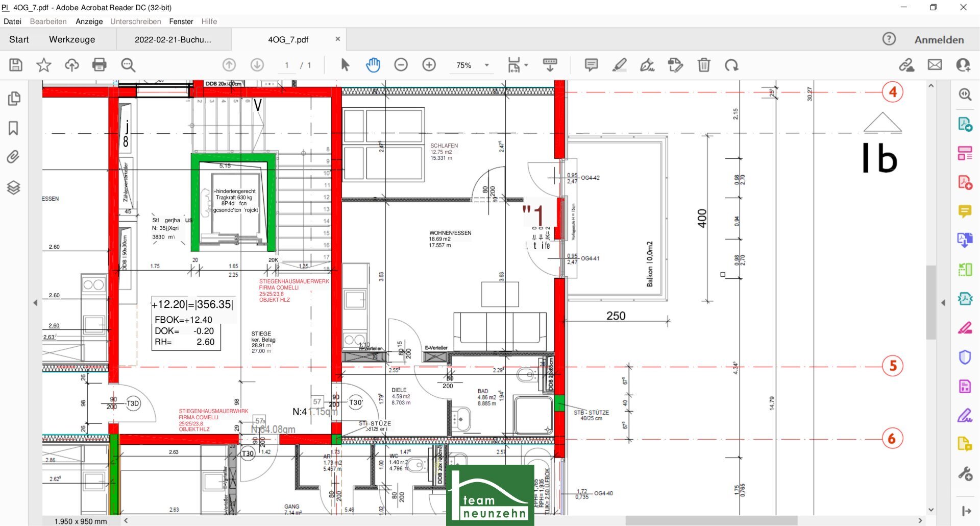
Task: Open the Datei menu
Action: coord(12,21)
